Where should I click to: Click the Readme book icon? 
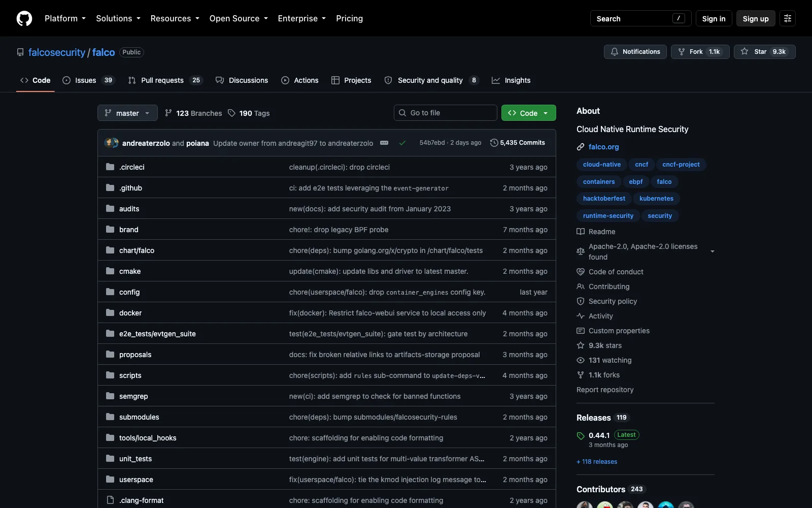(581, 232)
